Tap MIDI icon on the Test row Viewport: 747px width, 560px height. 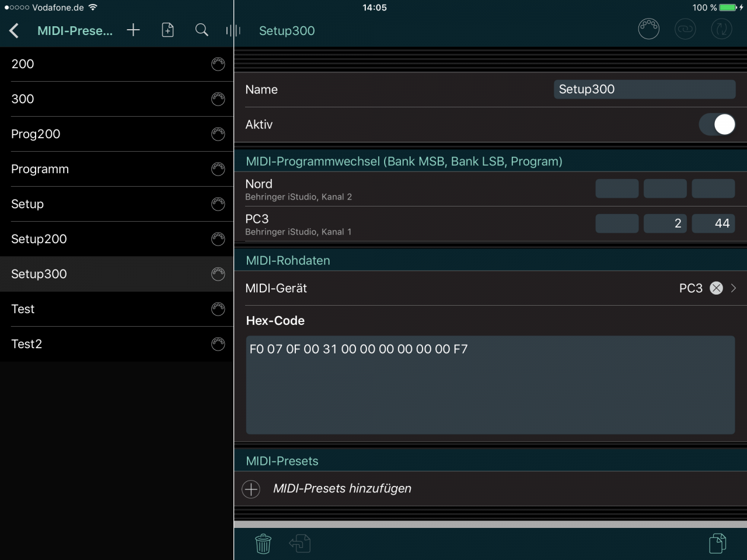[x=218, y=309]
